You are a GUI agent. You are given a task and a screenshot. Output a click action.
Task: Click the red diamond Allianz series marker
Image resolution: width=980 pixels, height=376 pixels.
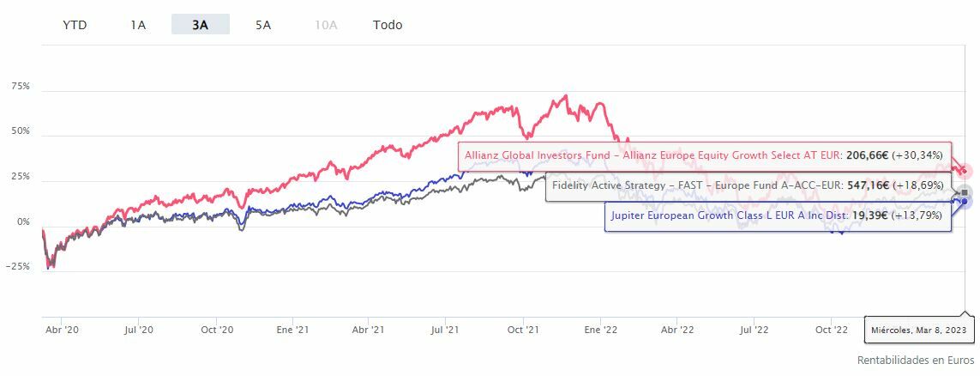click(x=964, y=170)
